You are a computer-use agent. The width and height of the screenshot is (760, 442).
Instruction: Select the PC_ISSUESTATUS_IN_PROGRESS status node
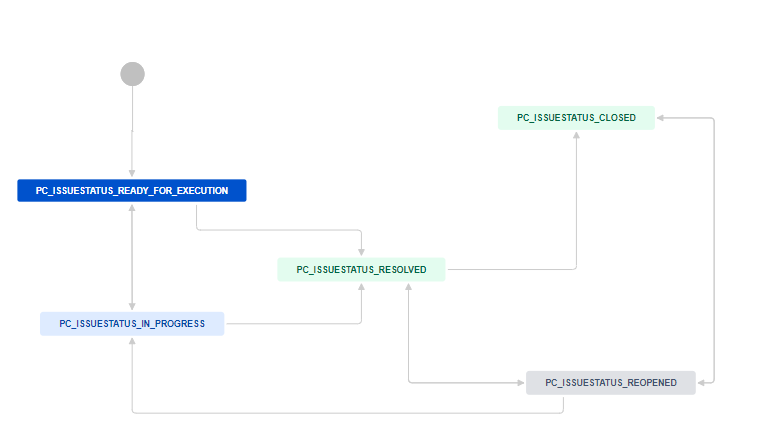click(x=132, y=323)
